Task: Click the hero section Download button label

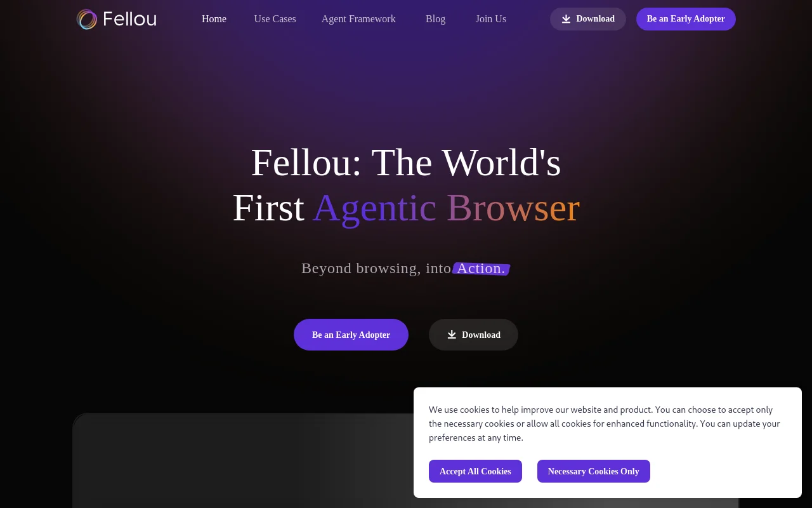Action: click(x=481, y=335)
